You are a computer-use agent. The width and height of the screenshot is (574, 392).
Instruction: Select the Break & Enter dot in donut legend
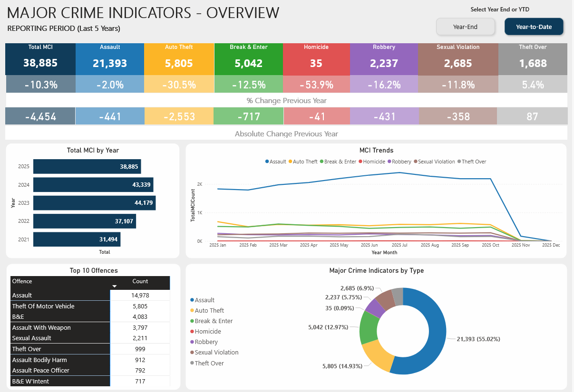pyautogui.click(x=192, y=321)
